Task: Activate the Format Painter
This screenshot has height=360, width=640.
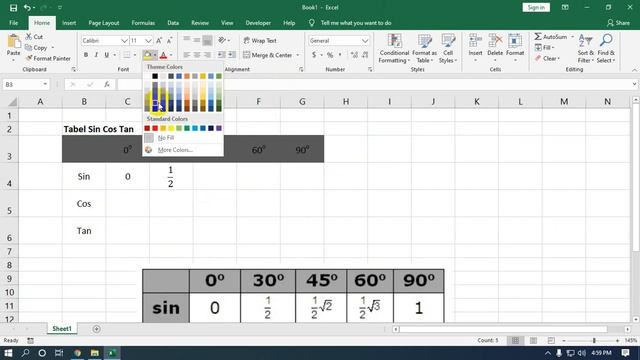Action: click(x=48, y=58)
